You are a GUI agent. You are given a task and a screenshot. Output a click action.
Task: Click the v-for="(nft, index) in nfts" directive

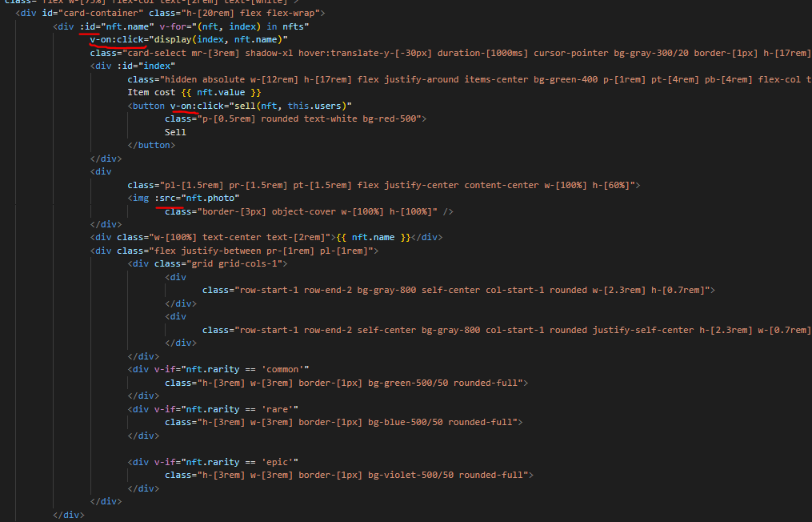pyautogui.click(x=234, y=26)
